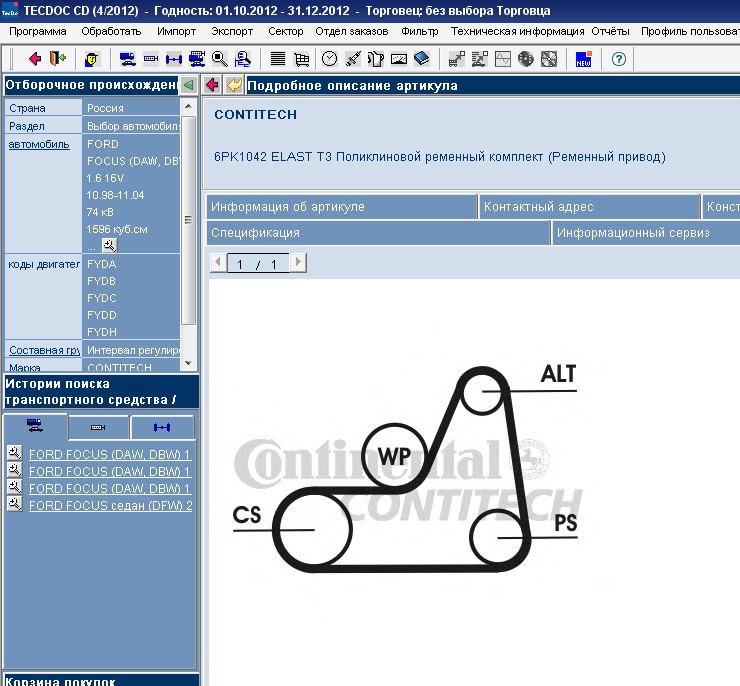The height and width of the screenshot is (686, 740).
Task: Click the left panel scrollbar thumb
Action: [188, 220]
